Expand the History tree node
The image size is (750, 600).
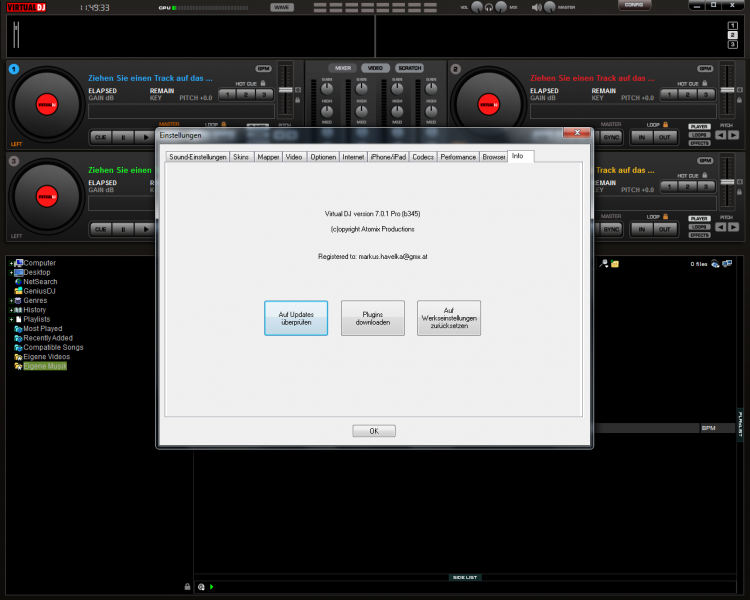tap(11, 310)
